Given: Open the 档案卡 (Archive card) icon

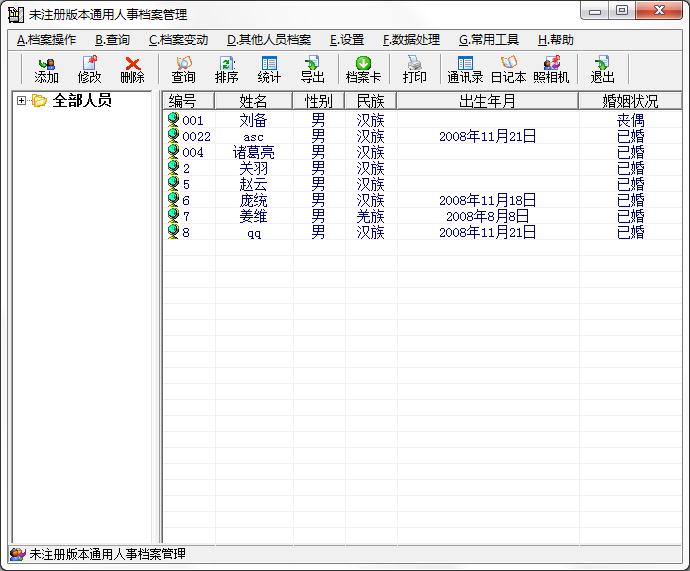Looking at the screenshot, I should (363, 63).
